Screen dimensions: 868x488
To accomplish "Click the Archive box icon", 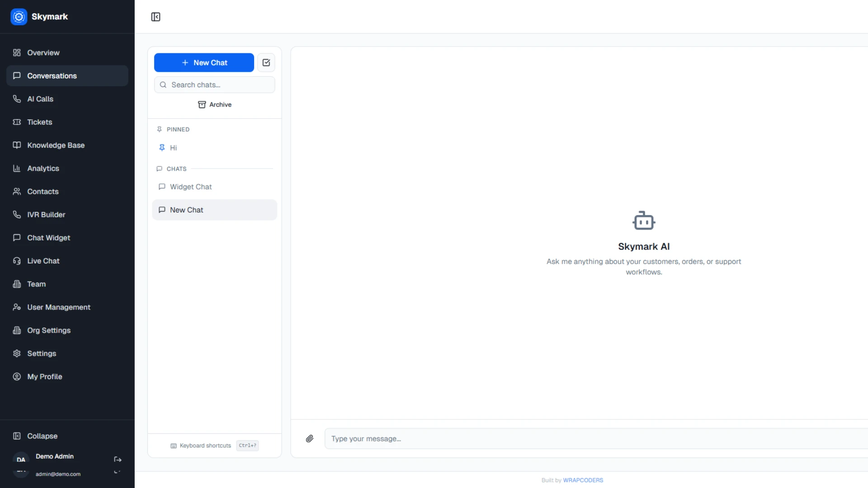I will coord(202,104).
